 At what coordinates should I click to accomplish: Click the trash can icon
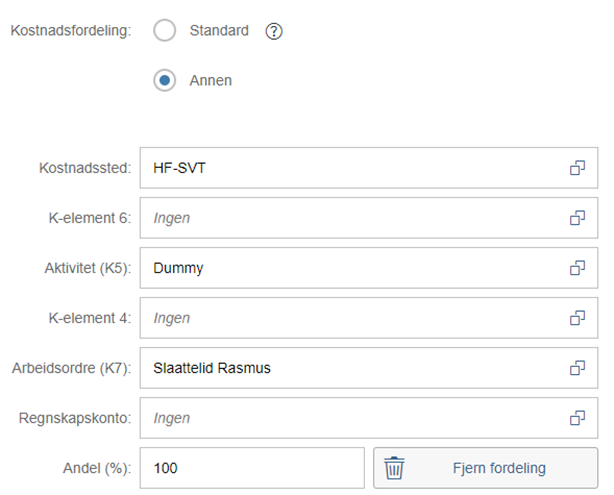[x=395, y=468]
